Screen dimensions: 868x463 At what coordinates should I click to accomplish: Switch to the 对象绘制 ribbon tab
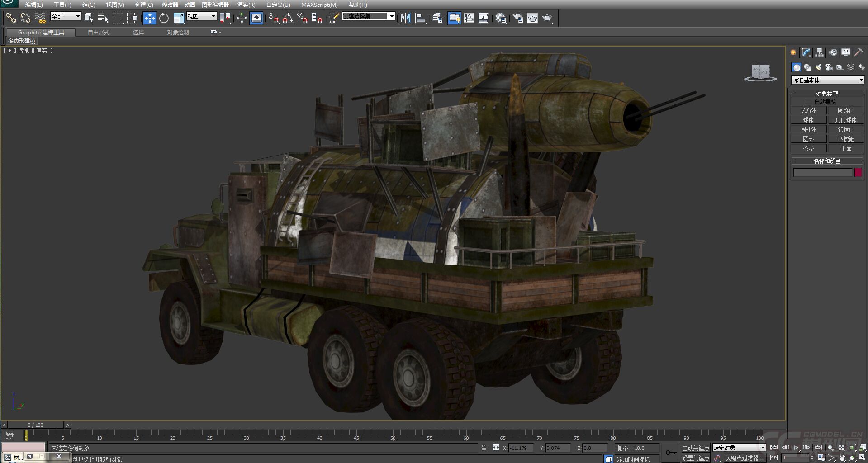coord(178,33)
